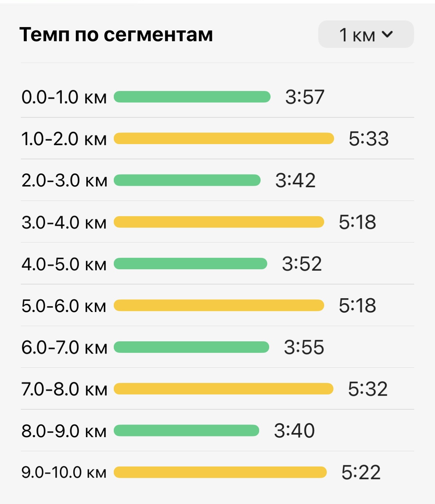Click the Темп по сегментам heading

116,35
